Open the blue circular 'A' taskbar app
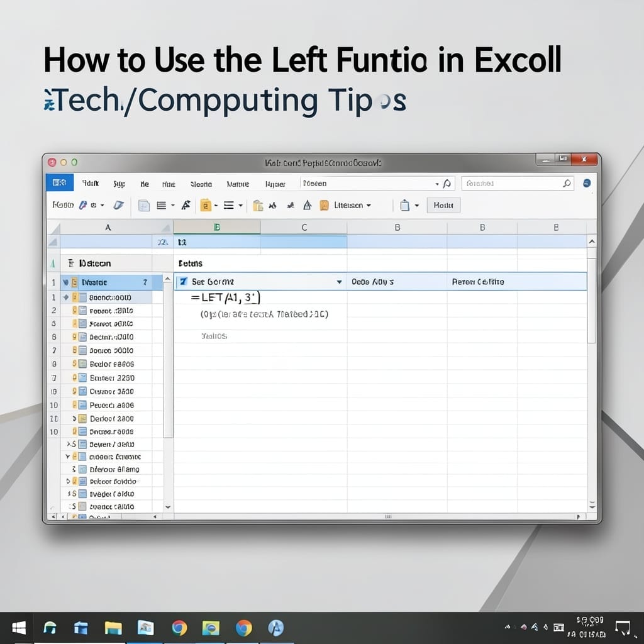The width and height of the screenshot is (644, 644). point(275,628)
